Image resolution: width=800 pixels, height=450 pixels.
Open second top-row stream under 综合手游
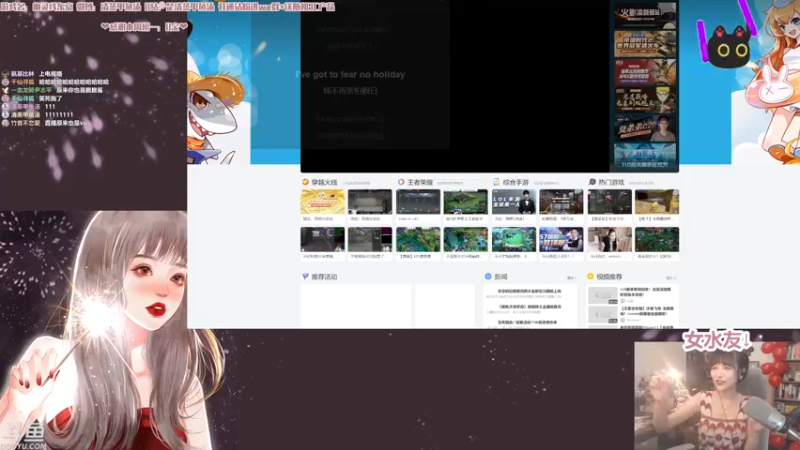click(561, 202)
